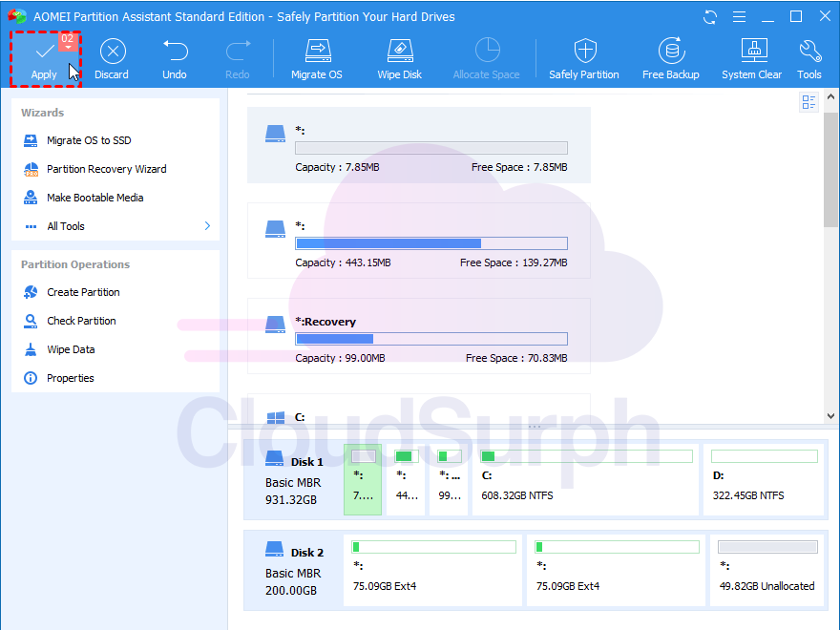840x630 pixels.
Task: Maximize the AOMEI window
Action: (x=796, y=16)
